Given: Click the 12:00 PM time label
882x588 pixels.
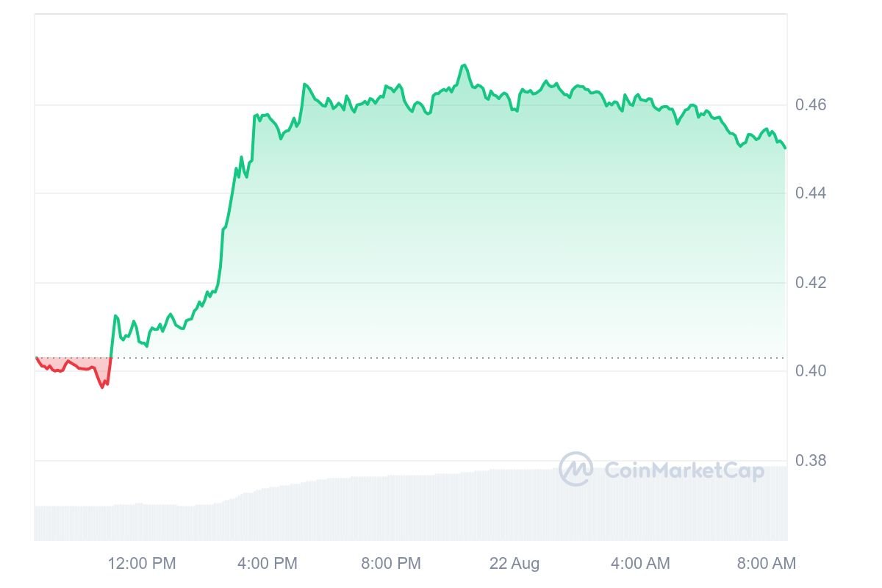Looking at the screenshot, I should pos(142,564).
